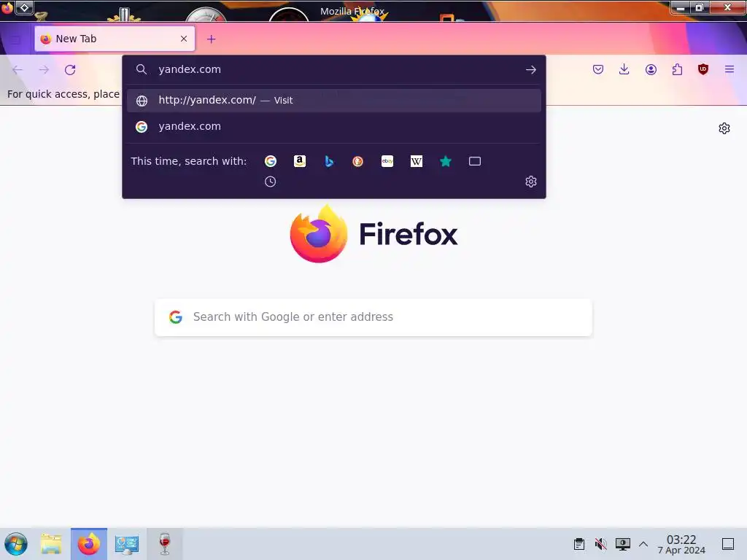Go forward one page
Screen dimensions: 747x560
click(44, 70)
